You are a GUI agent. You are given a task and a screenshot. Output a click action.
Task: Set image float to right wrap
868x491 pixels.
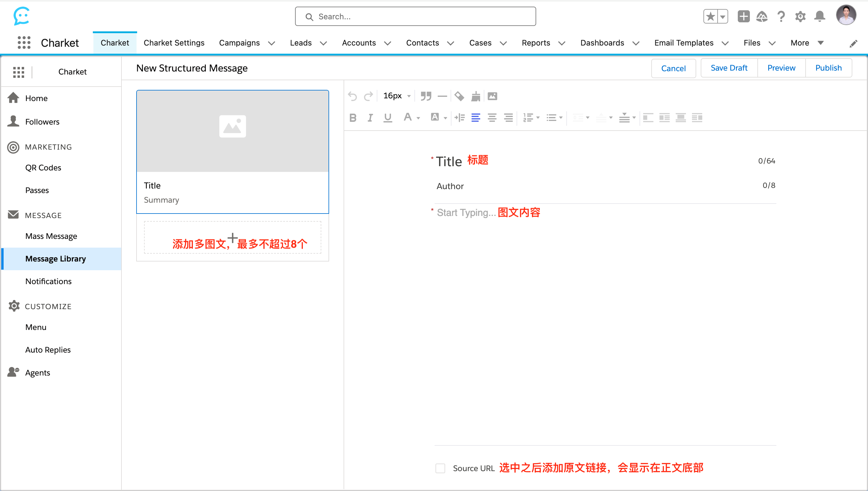click(697, 118)
